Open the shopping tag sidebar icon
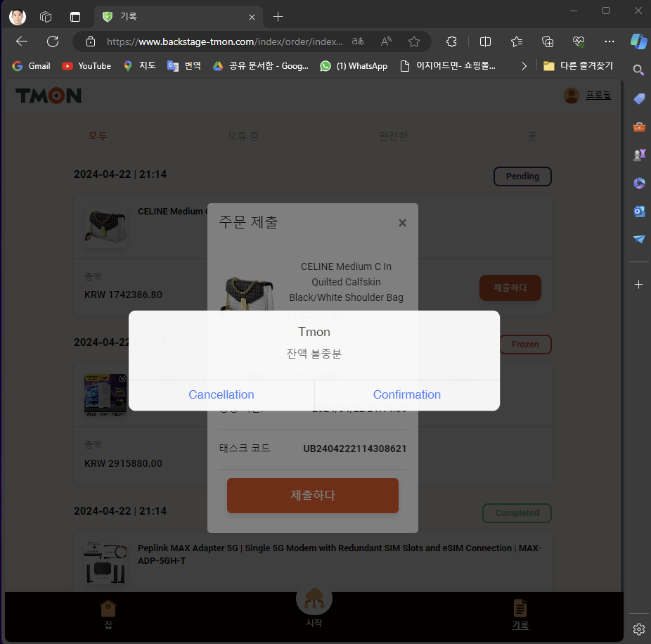 [639, 98]
